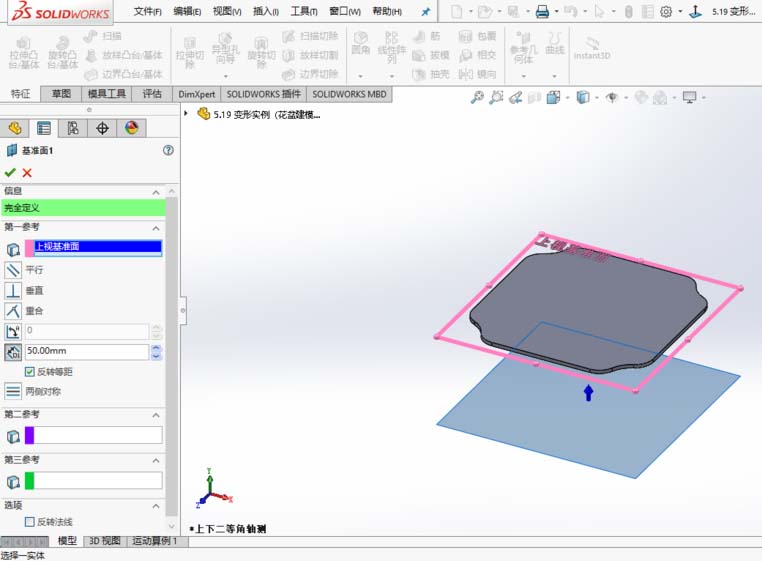
Task: Open the DimXpertManager crosshair tab
Action: pyautogui.click(x=102, y=128)
